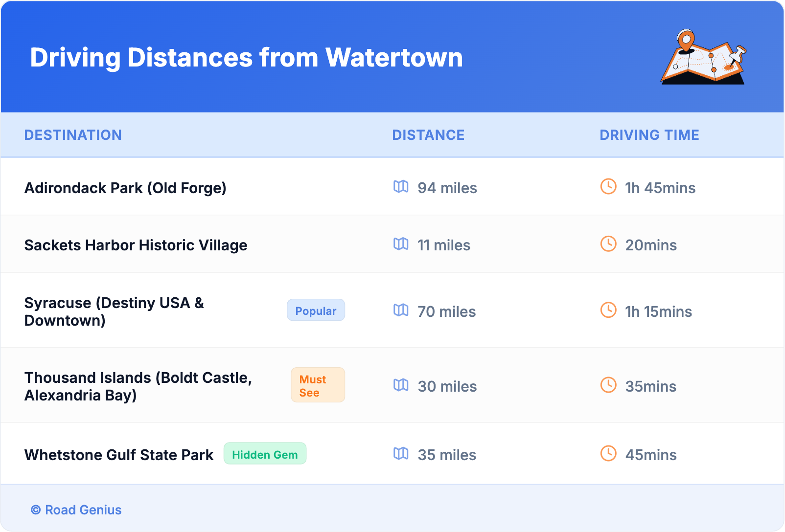This screenshot has height=532, width=785.
Task: Click the map icon beside 94 miles
Action: pos(401,187)
